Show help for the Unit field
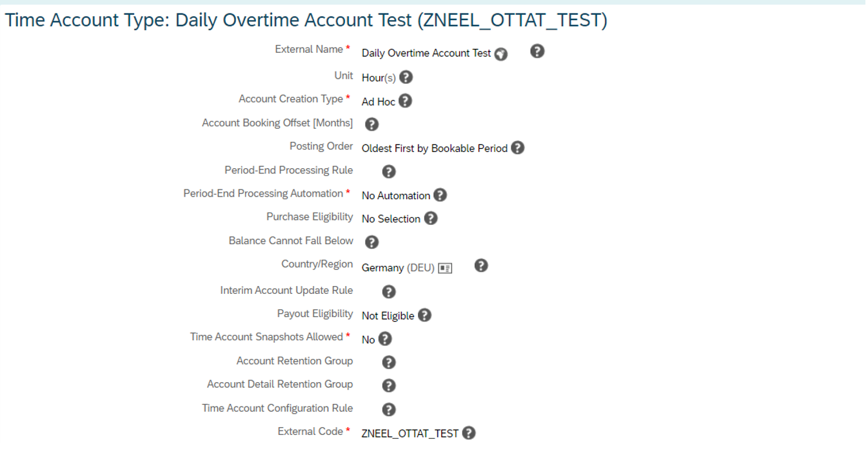The height and width of the screenshot is (462, 868). [x=406, y=78]
